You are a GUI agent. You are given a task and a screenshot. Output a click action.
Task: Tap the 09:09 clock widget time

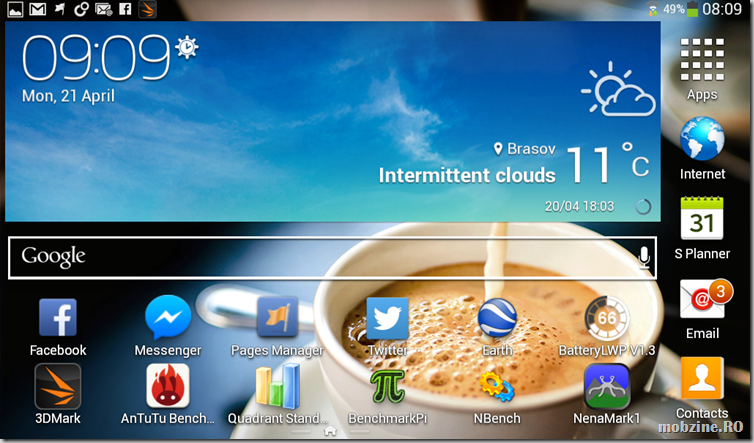point(96,58)
